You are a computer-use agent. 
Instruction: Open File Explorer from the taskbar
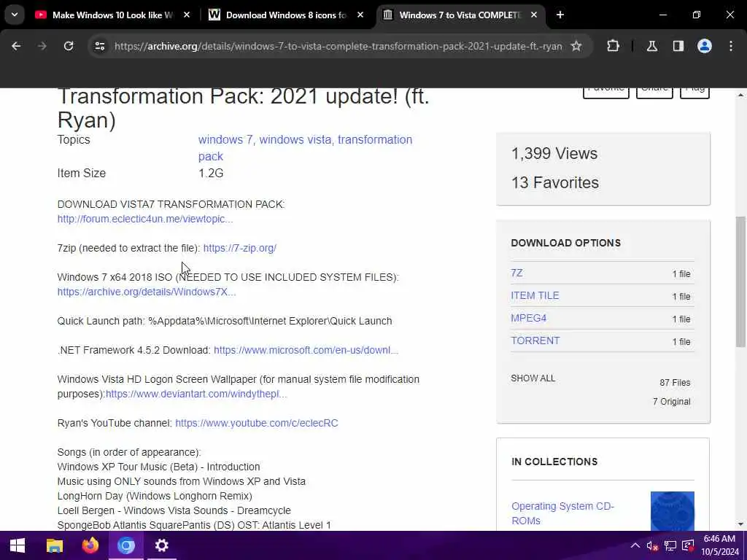click(54, 545)
